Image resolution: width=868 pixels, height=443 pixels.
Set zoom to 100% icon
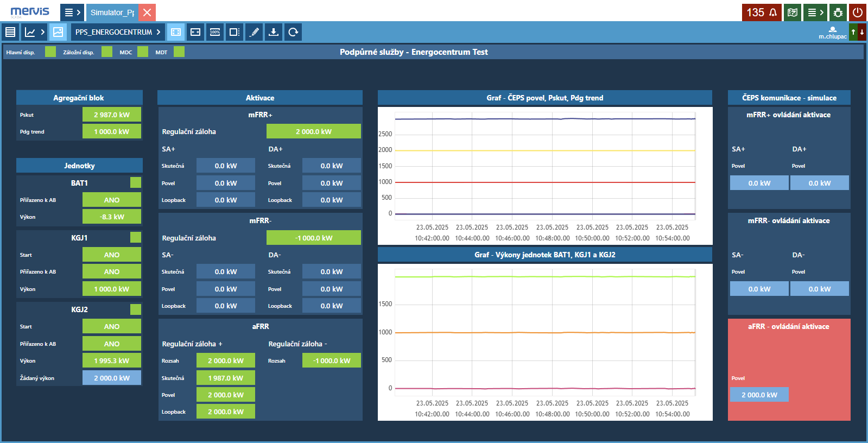pos(215,32)
